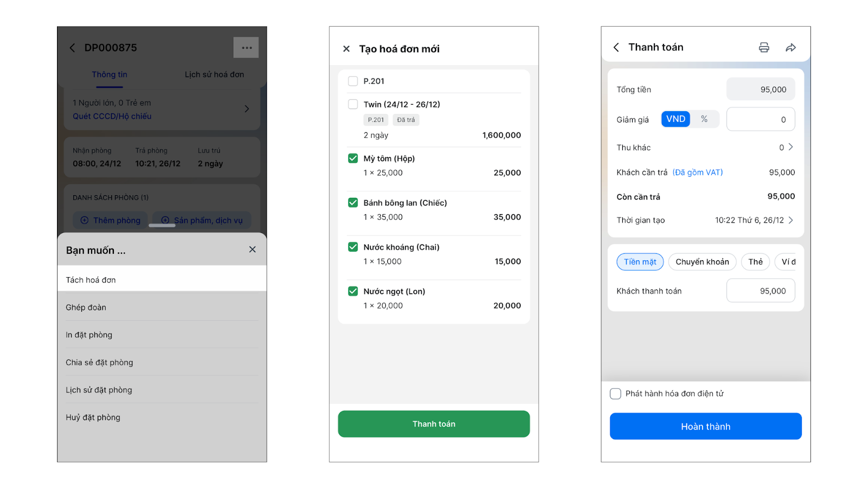Viewport: 868px width, 488px height.
Task: Click the Khách thanh toán amount input
Action: click(761, 291)
